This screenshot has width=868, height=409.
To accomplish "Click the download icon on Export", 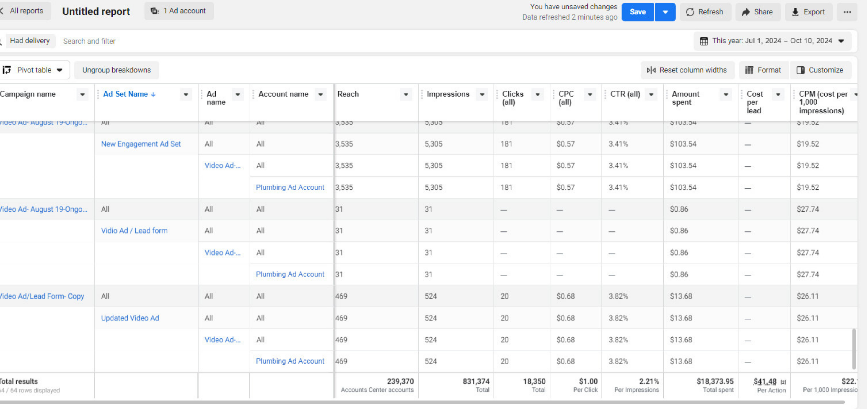I will (x=795, y=12).
